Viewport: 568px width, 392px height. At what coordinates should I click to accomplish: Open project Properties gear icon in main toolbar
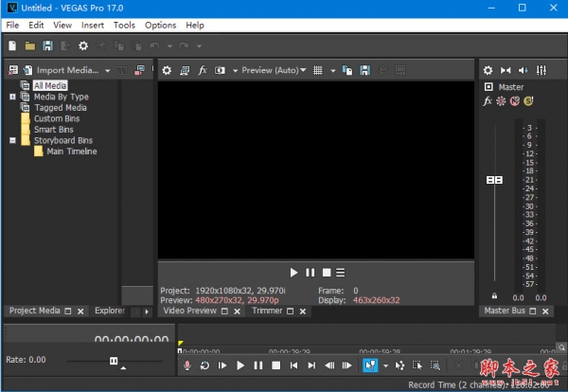83,46
